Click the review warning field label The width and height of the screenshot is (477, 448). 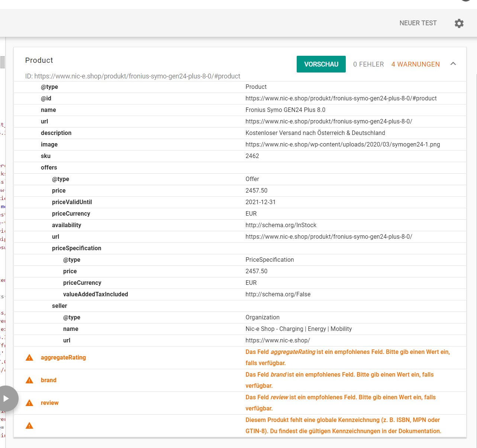50,403
